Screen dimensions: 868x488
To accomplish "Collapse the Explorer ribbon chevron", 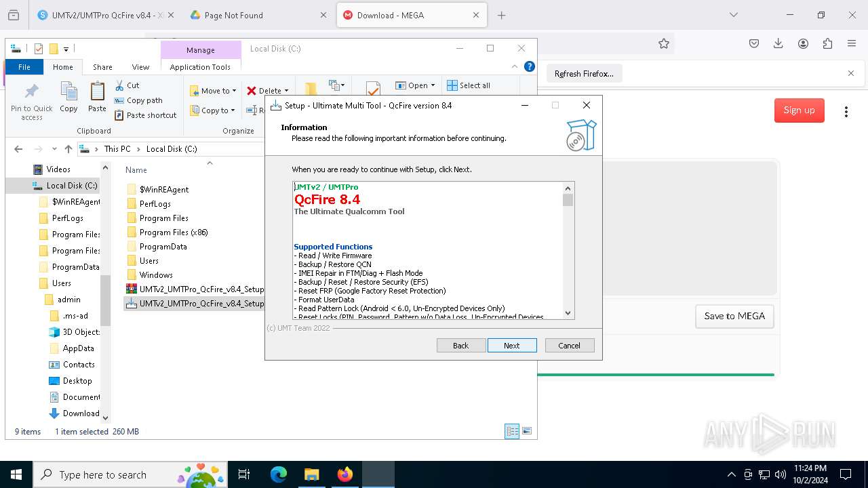I will click(x=515, y=66).
